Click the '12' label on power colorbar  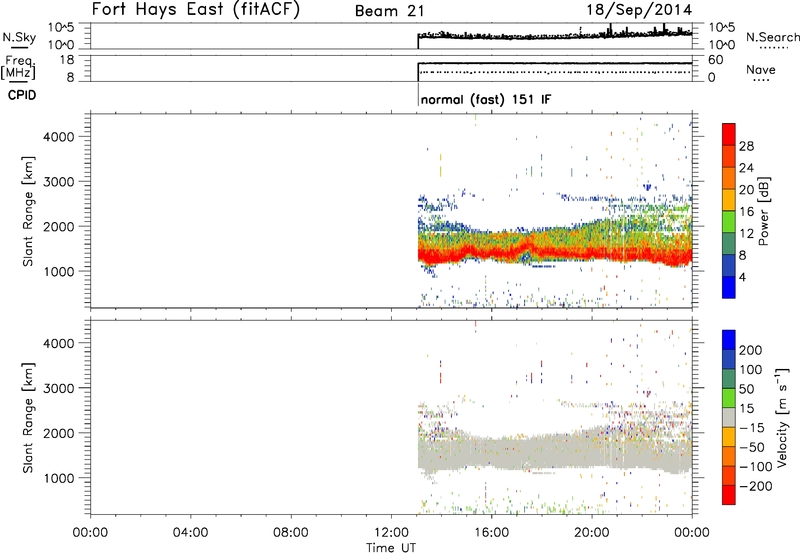pos(746,234)
